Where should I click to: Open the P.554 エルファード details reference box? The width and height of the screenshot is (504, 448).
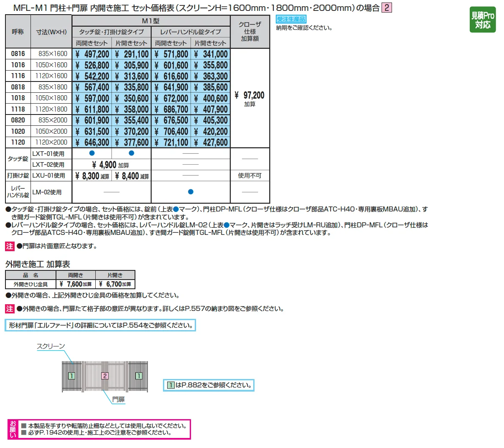coord(100,326)
